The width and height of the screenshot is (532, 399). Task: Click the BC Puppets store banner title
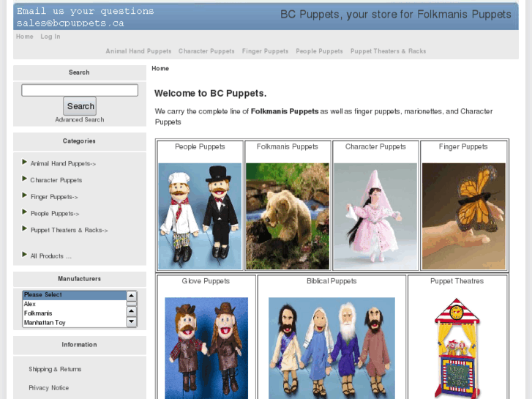tap(396, 14)
